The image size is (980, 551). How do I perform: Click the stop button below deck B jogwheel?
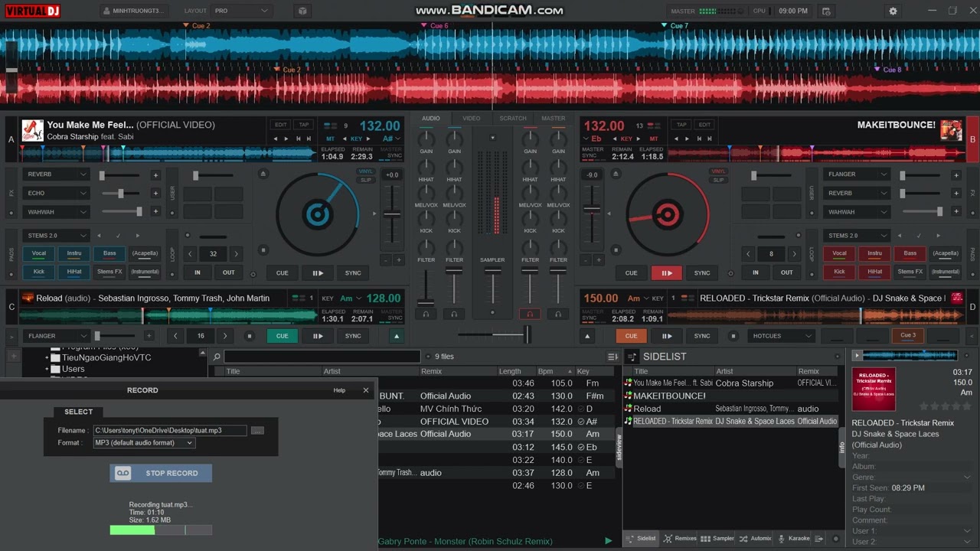click(614, 249)
